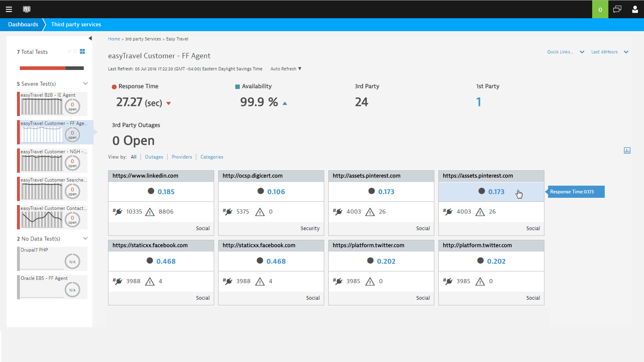Click the red Response Time indicator dot
The image size is (644, 362).
pos(114,87)
